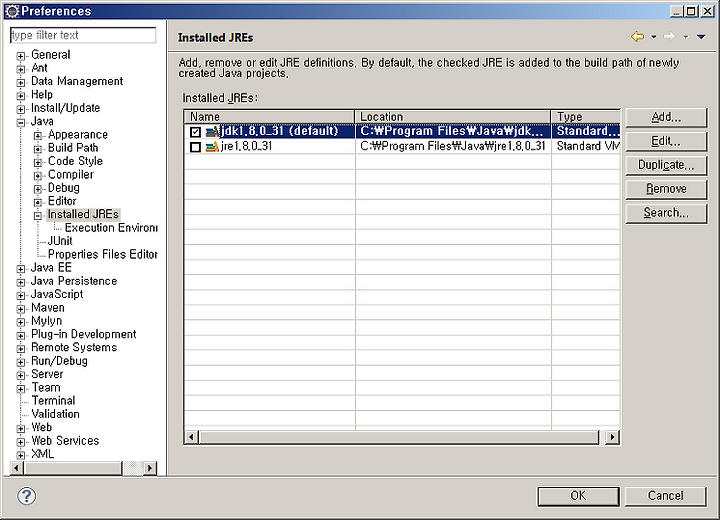720x520 pixels.
Task: Uncheck the jdk1.8.0_31 default checkbox
Action: [196, 132]
